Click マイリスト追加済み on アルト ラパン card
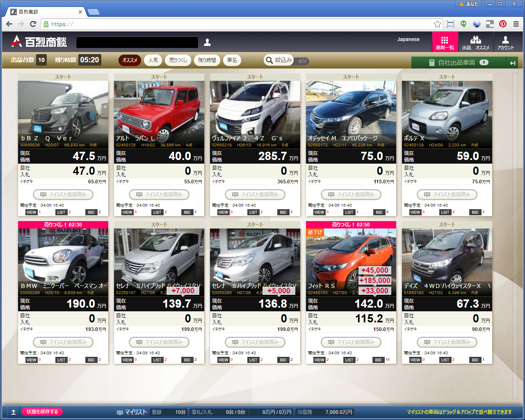Viewport: 525px width, 420px height. [159, 194]
